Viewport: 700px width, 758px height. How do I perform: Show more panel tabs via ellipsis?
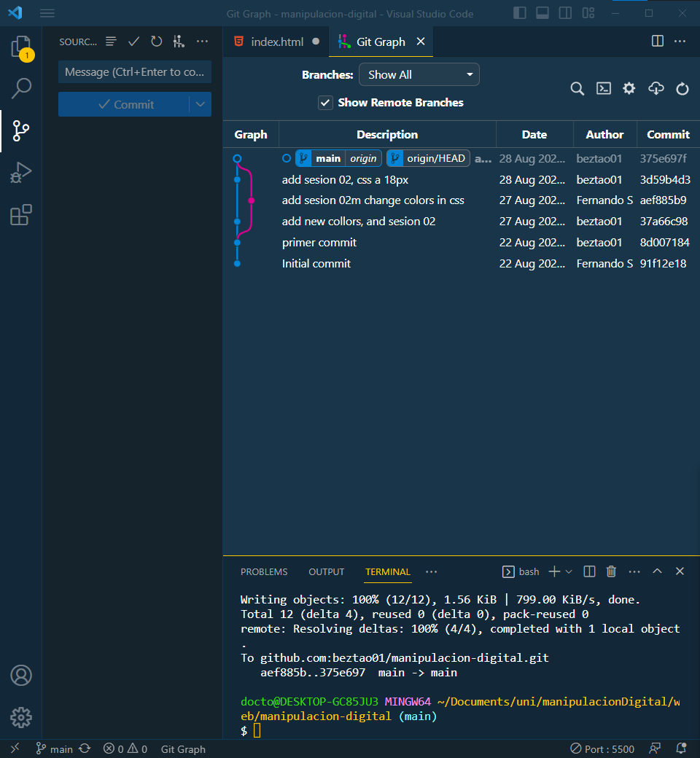tap(431, 572)
